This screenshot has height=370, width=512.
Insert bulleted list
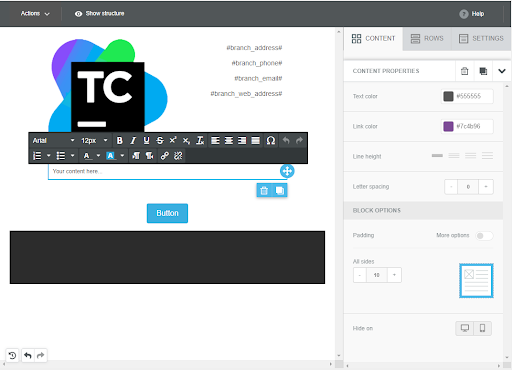click(x=61, y=156)
